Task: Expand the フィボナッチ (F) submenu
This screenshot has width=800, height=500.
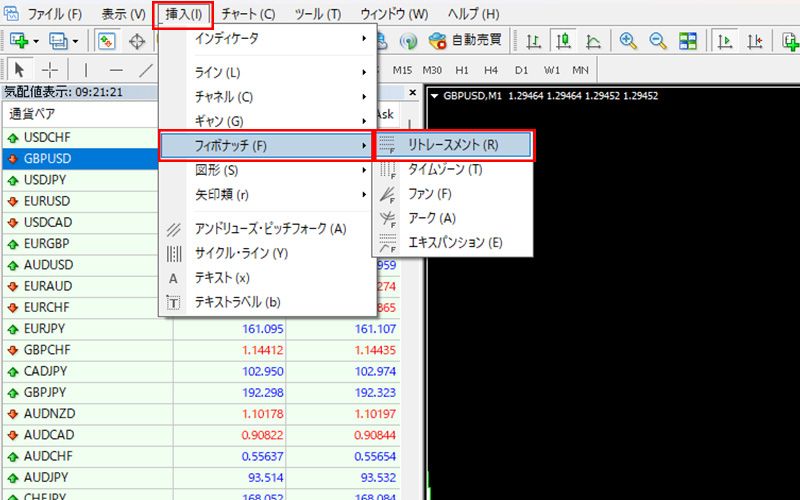Action: [x=266, y=146]
